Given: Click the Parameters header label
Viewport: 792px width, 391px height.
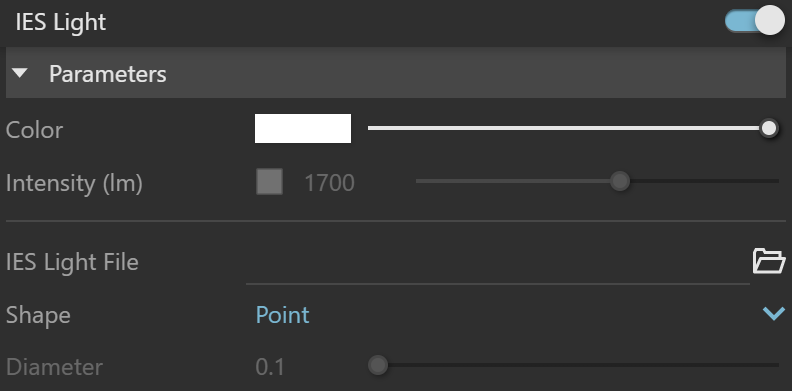Looking at the screenshot, I should 108,74.
